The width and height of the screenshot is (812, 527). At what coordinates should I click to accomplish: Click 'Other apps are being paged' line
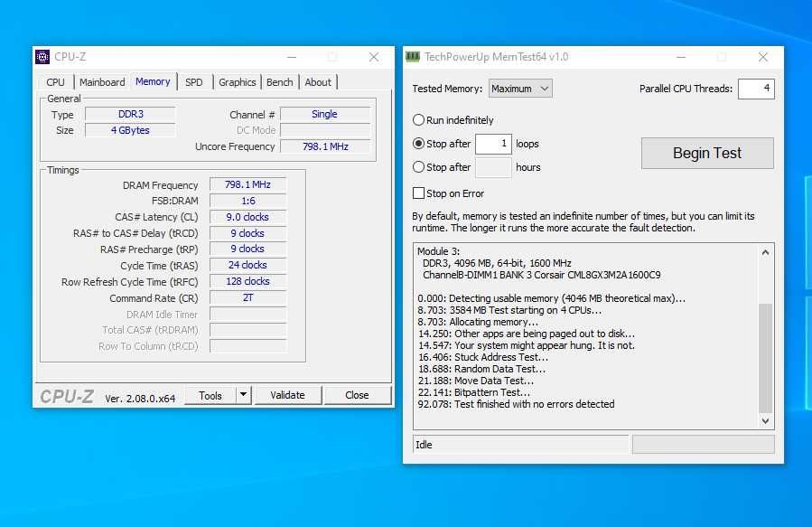(527, 334)
